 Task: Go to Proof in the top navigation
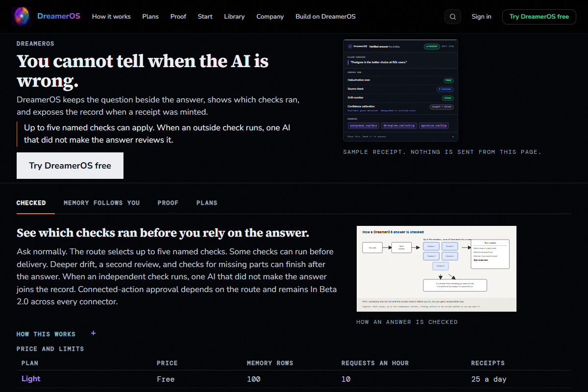pos(178,17)
